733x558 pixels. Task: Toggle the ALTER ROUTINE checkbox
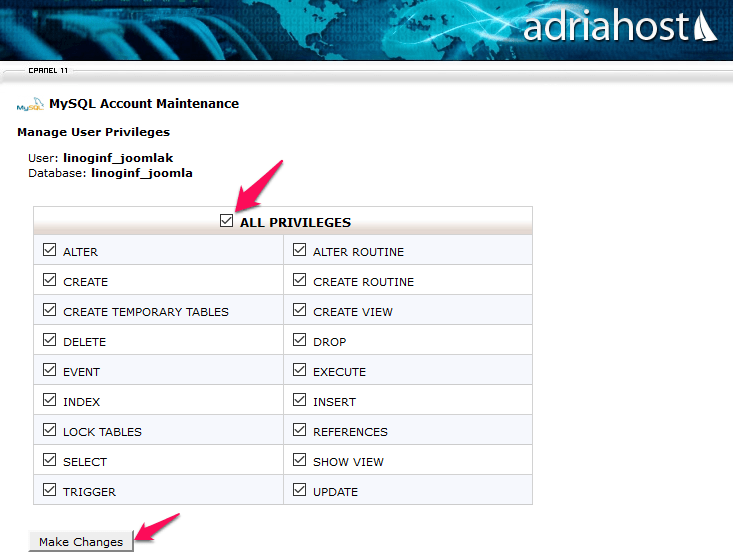(300, 250)
